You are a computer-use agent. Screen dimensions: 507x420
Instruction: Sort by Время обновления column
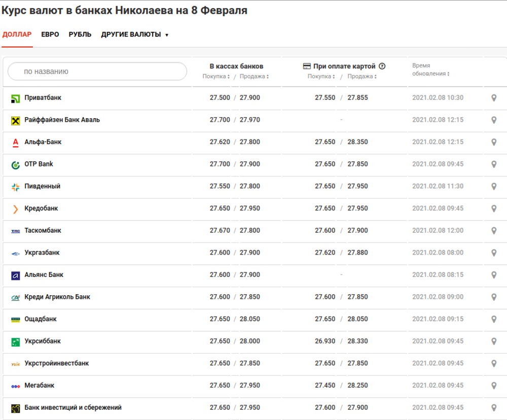430,69
